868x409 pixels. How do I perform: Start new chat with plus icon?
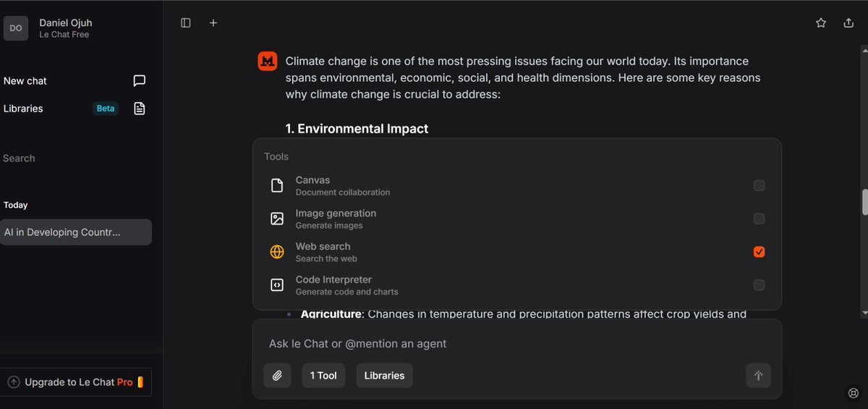pos(213,23)
